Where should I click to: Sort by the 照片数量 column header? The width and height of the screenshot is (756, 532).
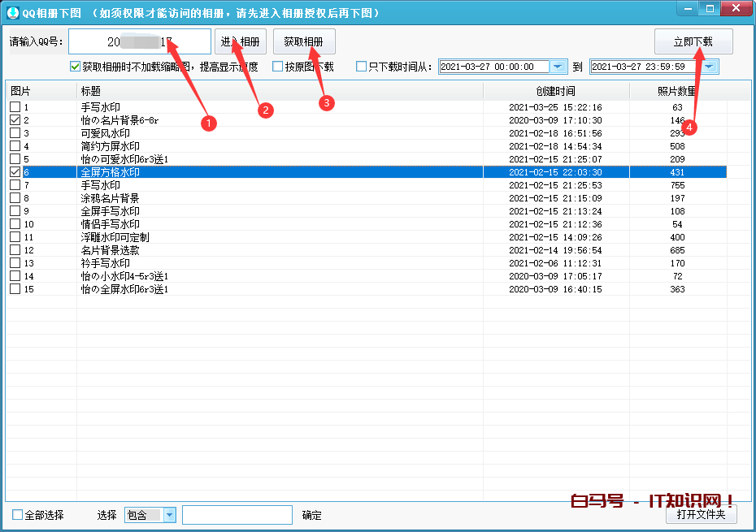(677, 91)
